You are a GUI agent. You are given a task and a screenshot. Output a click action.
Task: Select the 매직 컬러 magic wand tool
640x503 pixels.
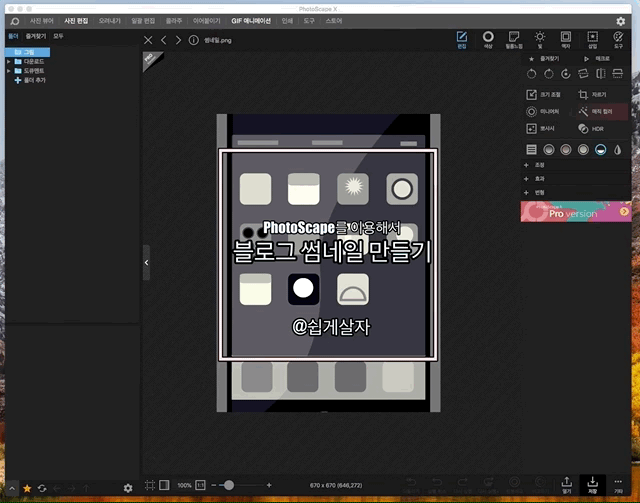coord(602,111)
